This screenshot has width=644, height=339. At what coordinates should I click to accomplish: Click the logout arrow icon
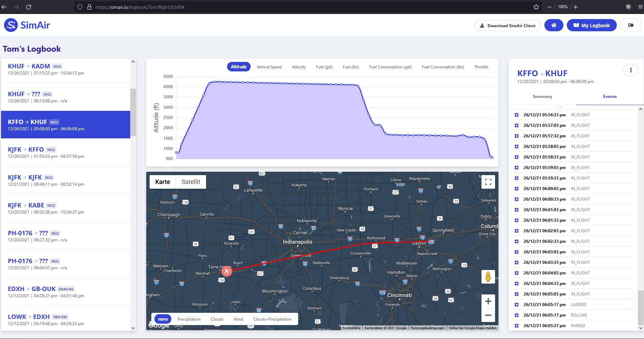(631, 25)
